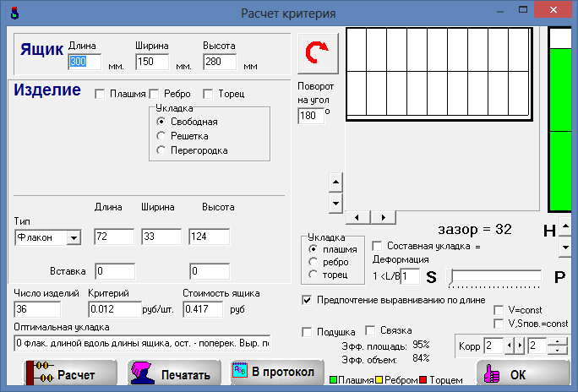Enable the Ребро checkbox
Screen dimensions: 578x392
154,94
